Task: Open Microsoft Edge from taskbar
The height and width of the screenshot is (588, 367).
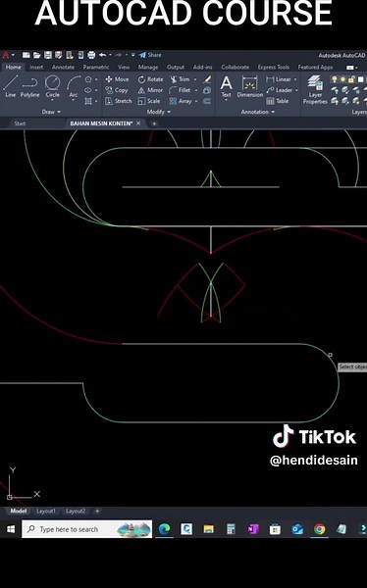Action: click(x=164, y=529)
